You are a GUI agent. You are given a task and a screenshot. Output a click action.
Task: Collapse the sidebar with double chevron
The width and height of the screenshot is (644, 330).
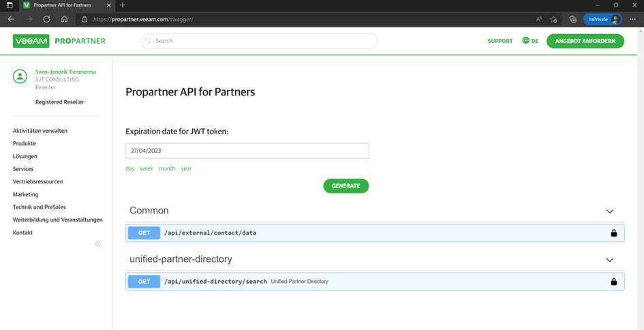point(98,243)
